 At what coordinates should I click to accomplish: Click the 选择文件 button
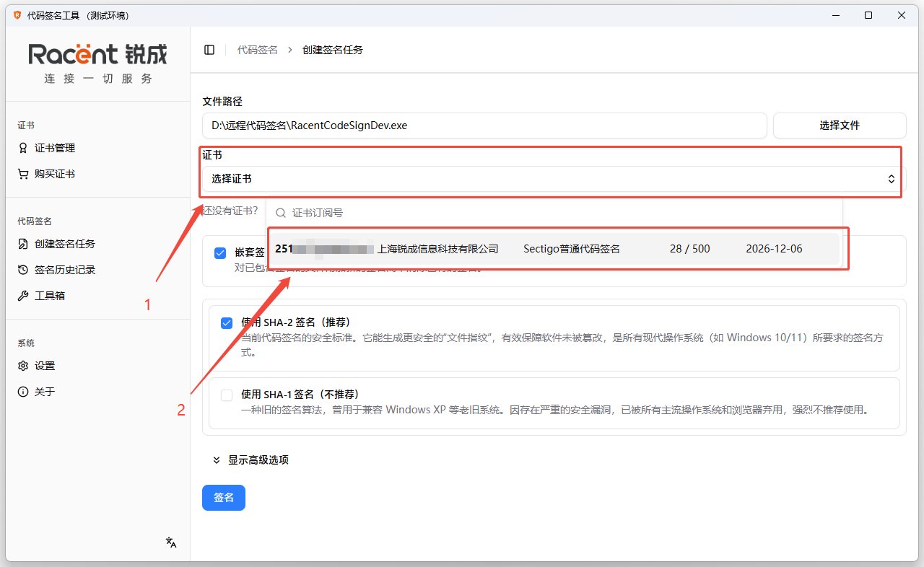click(840, 125)
